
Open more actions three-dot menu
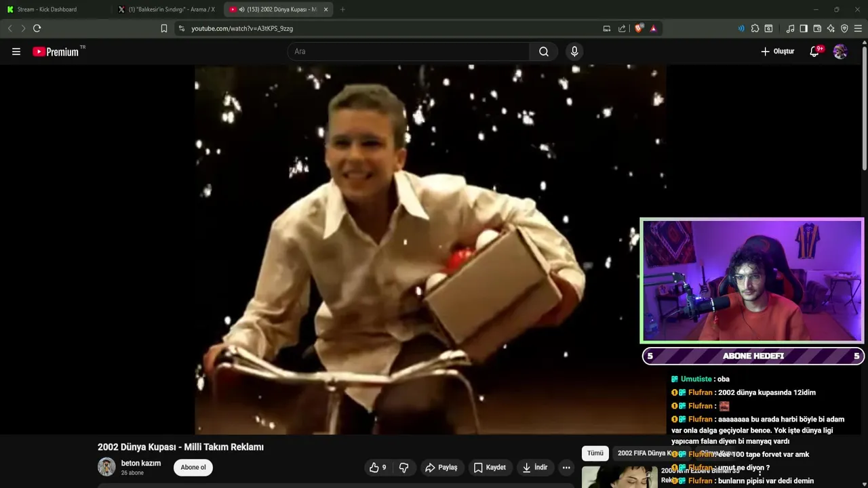(566, 468)
